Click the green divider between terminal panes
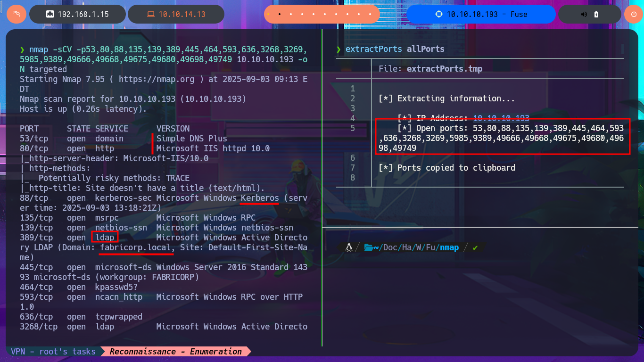Viewport: 644px width, 362px height. pos(322,189)
